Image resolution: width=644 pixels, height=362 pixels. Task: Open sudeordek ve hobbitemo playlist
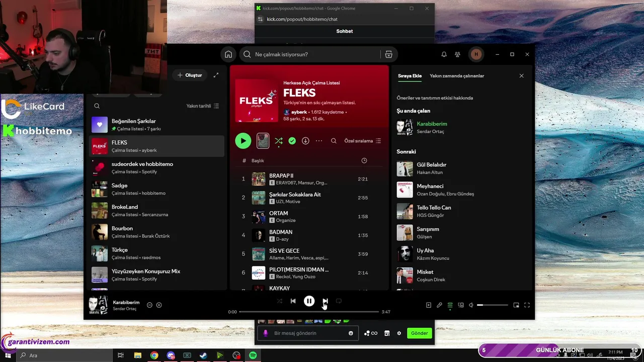pyautogui.click(x=156, y=167)
